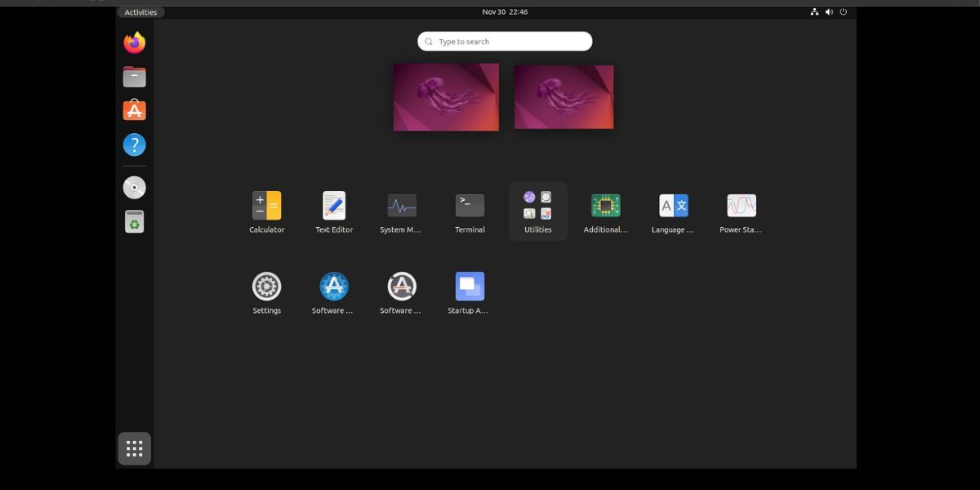Click the volume icon in top bar

829,12
